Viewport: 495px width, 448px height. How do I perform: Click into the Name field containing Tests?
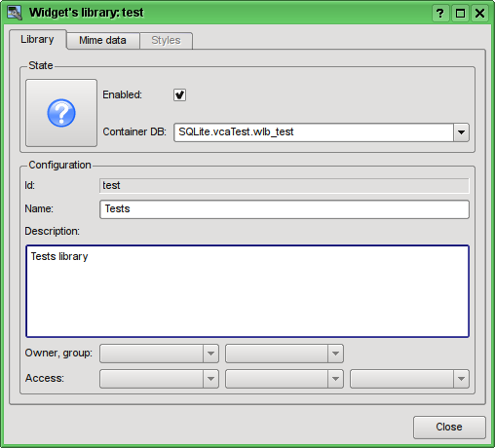(285, 209)
